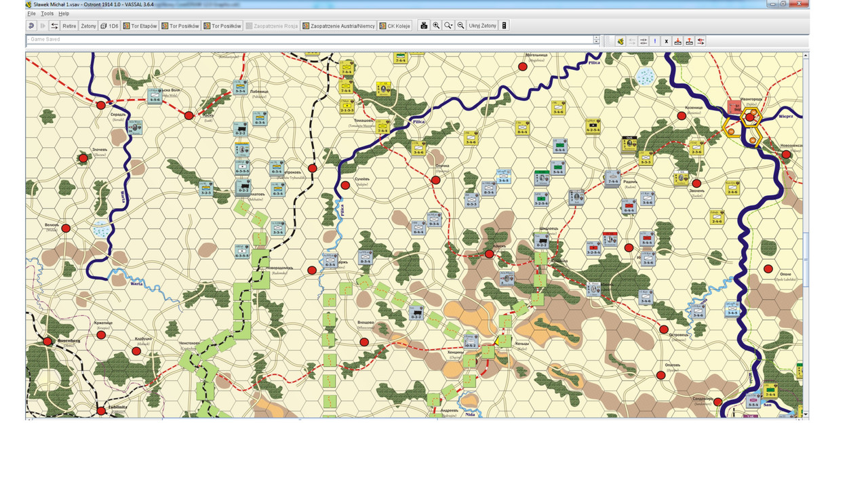Open the File menu
The image size is (868, 482).
coord(31,14)
